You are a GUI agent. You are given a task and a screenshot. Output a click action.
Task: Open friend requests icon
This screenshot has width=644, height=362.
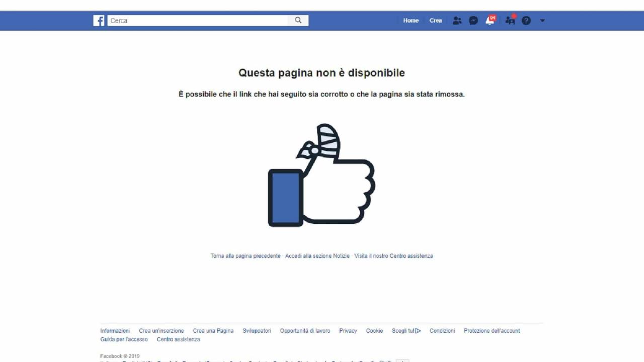pos(457,21)
